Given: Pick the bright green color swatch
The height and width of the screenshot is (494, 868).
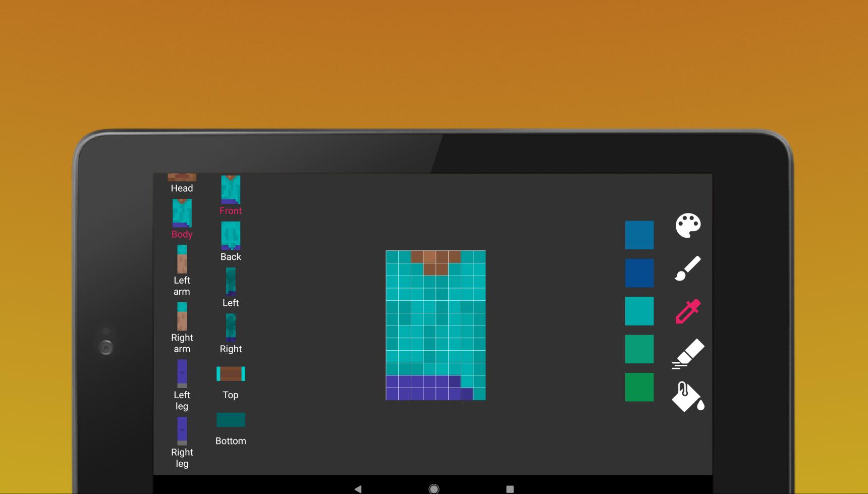Looking at the screenshot, I should tap(639, 387).
